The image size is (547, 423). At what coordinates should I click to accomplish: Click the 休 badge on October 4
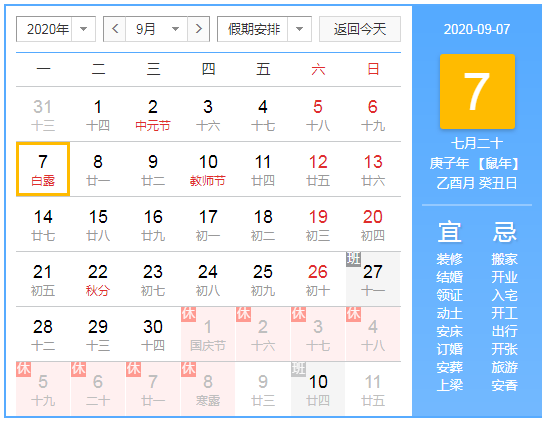[353, 314]
